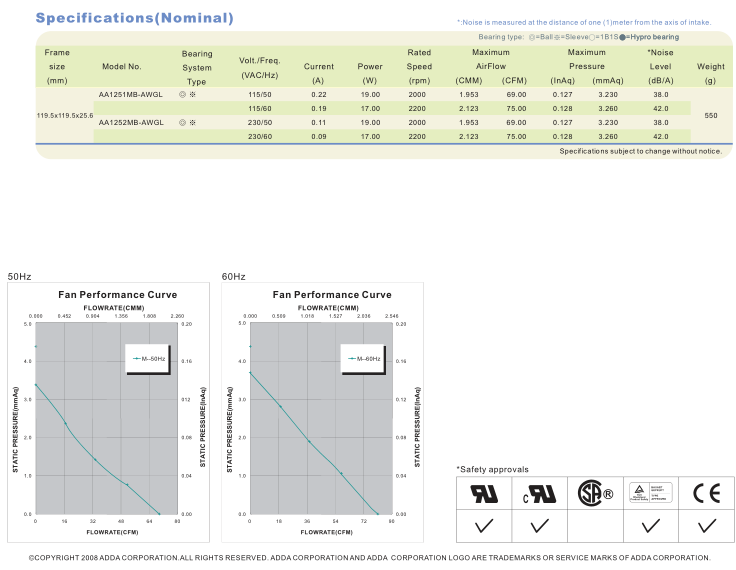Click the Sleeve bearing symbol in the legend
This screenshot has width=736, height=570.
pyautogui.click(x=557, y=37)
